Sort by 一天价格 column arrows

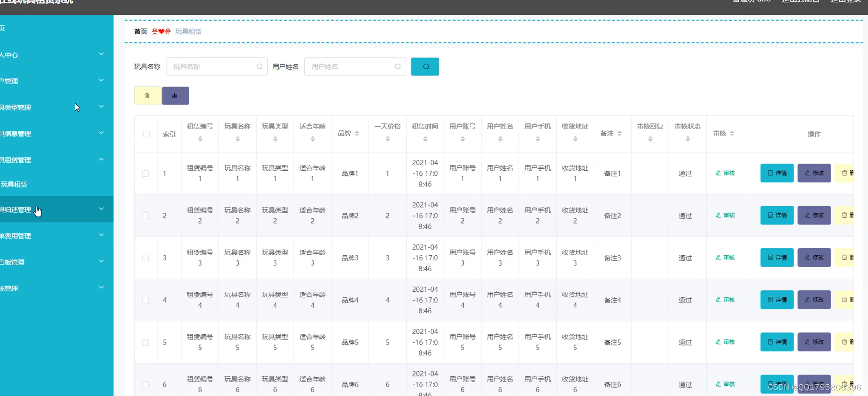tap(387, 139)
